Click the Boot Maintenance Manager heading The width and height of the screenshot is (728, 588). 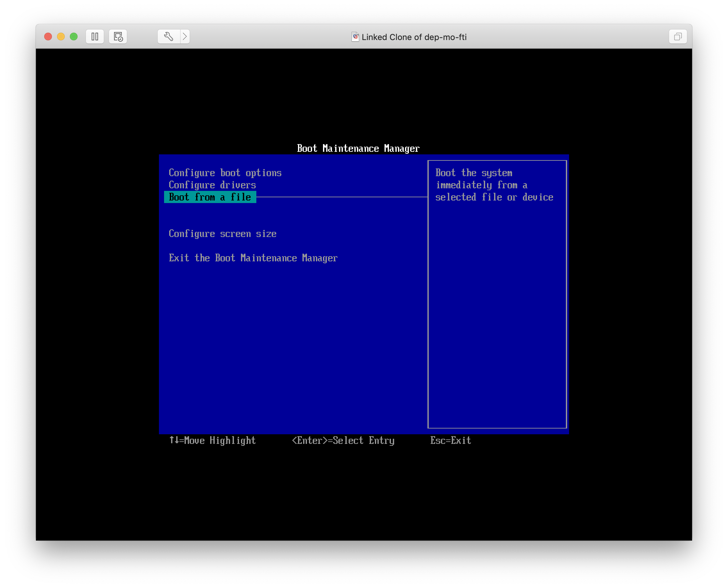coord(358,148)
